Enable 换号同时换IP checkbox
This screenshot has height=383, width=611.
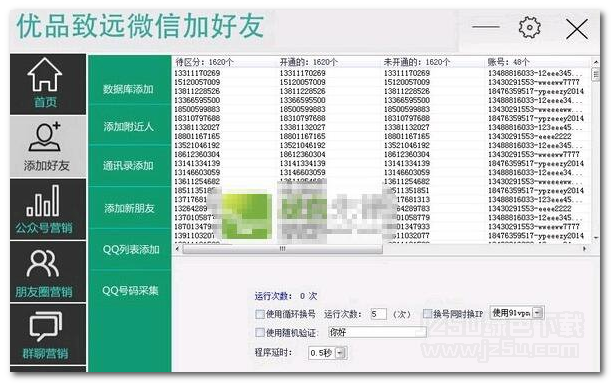(427, 314)
